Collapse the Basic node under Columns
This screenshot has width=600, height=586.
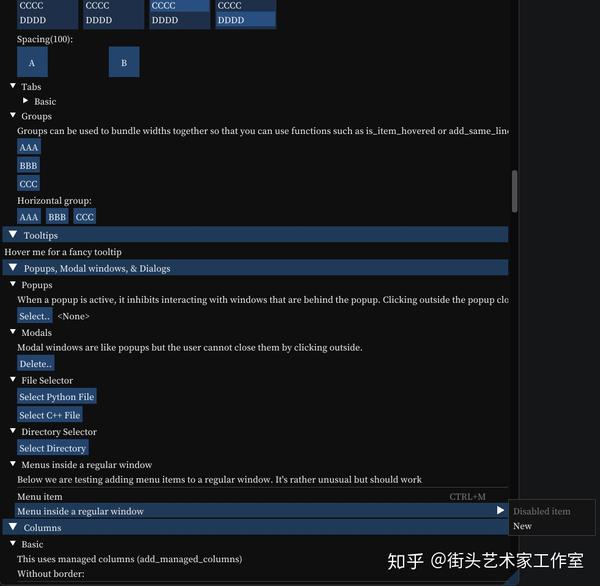click(x=13, y=544)
